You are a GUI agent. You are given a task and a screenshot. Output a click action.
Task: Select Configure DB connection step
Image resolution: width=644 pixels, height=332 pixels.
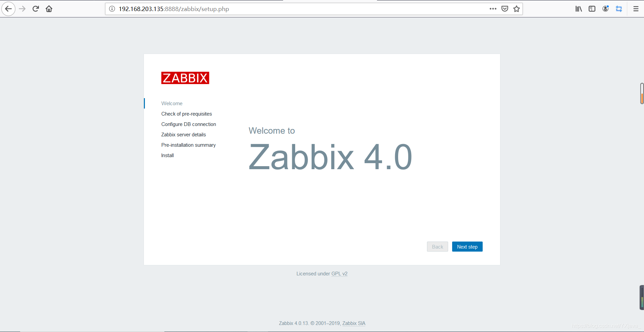click(189, 124)
